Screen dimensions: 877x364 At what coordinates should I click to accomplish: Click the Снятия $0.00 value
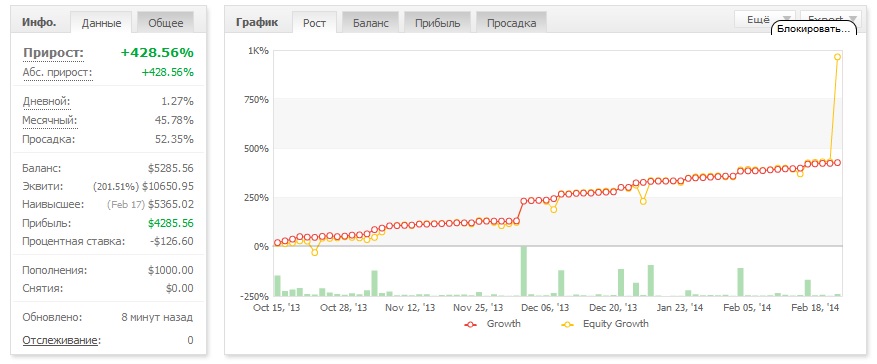[x=180, y=289]
